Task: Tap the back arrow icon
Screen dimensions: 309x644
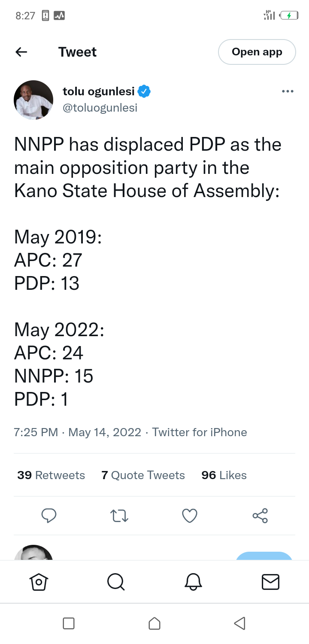Action: (x=21, y=52)
